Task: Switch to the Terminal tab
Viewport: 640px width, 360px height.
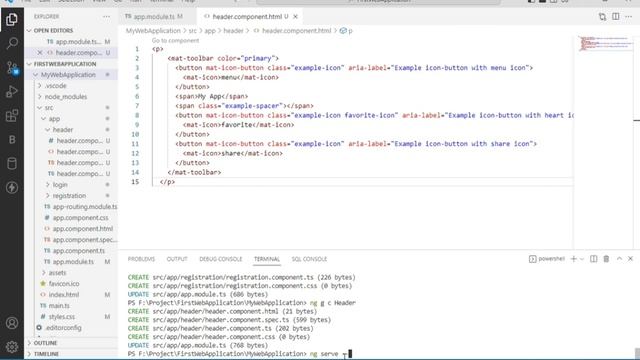Action: 267,259
